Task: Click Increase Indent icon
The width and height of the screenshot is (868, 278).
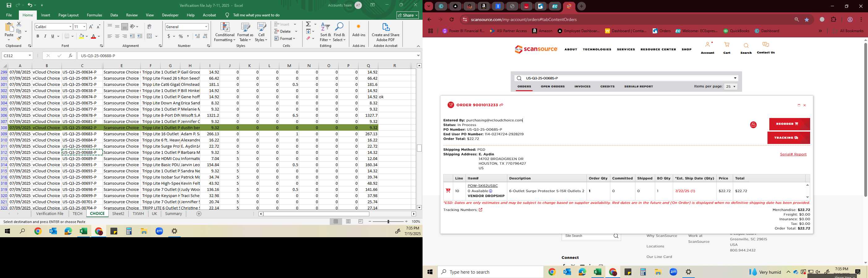Action: [140, 36]
